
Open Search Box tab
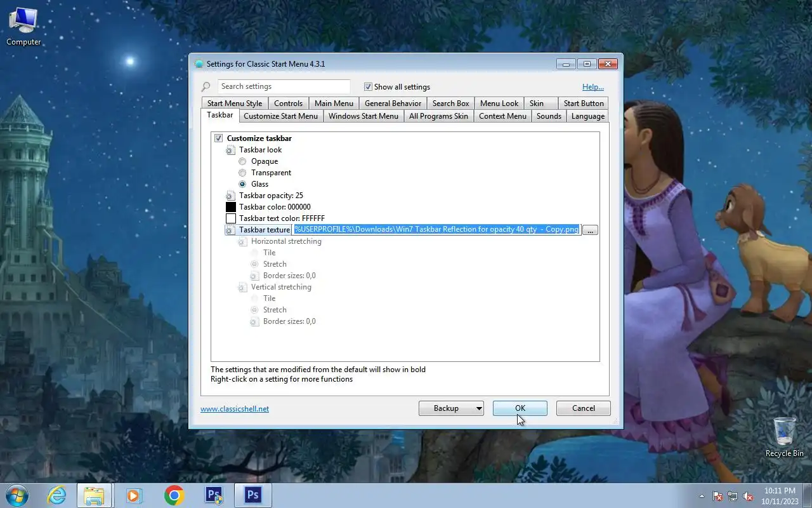pyautogui.click(x=451, y=104)
